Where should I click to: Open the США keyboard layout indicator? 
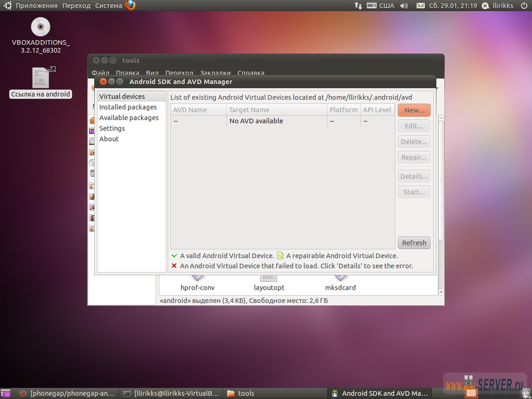click(381, 6)
